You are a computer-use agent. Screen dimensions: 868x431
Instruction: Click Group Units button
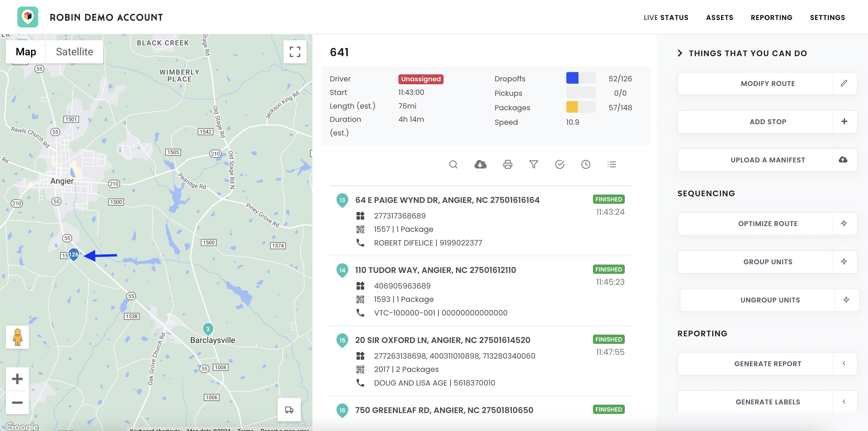(x=767, y=261)
